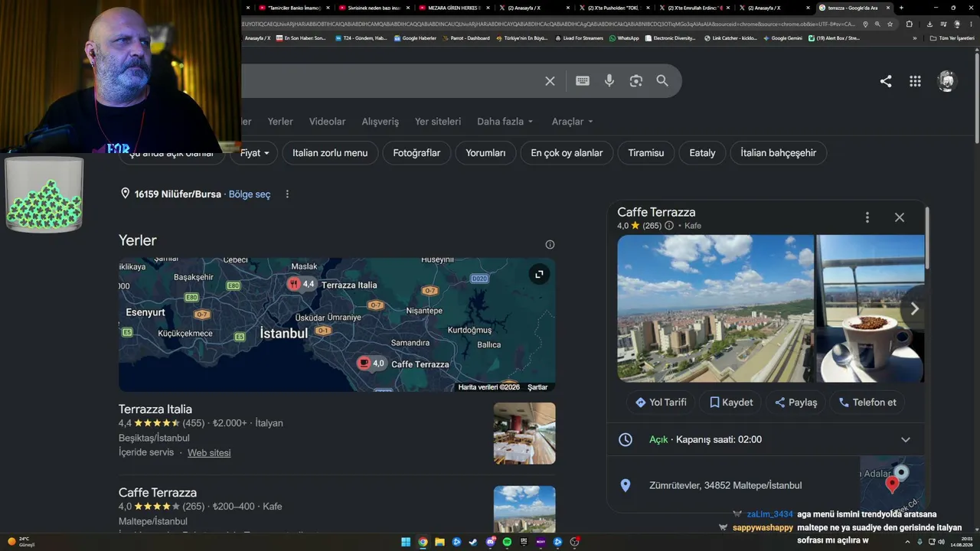
Task: Open Spotify from the taskbar
Action: coord(507,542)
